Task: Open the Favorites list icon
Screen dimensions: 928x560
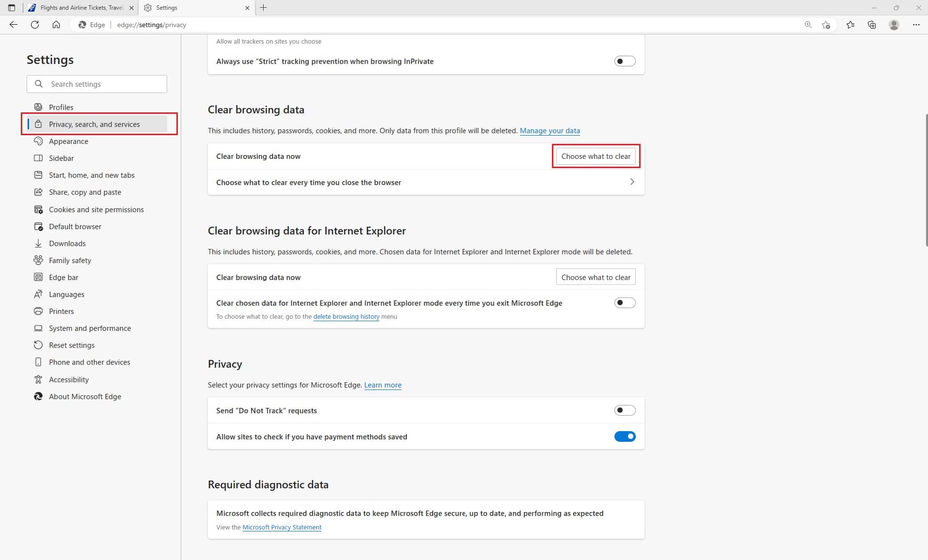Action: click(x=850, y=25)
